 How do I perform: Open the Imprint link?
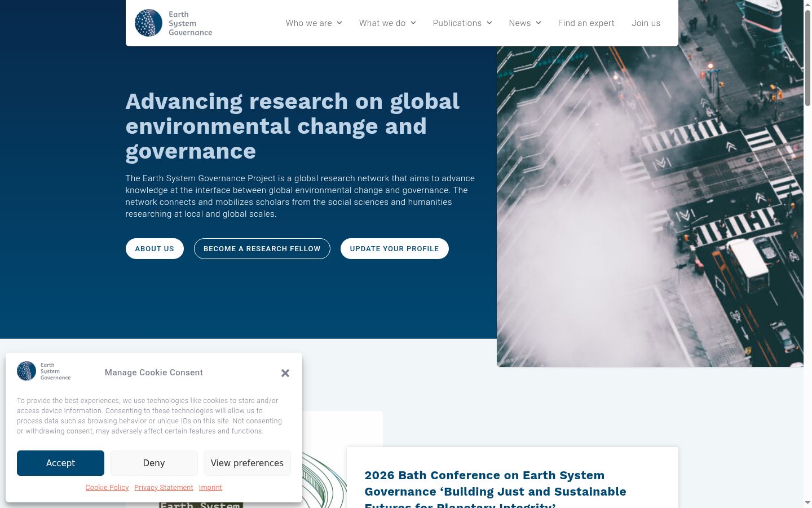(210, 488)
